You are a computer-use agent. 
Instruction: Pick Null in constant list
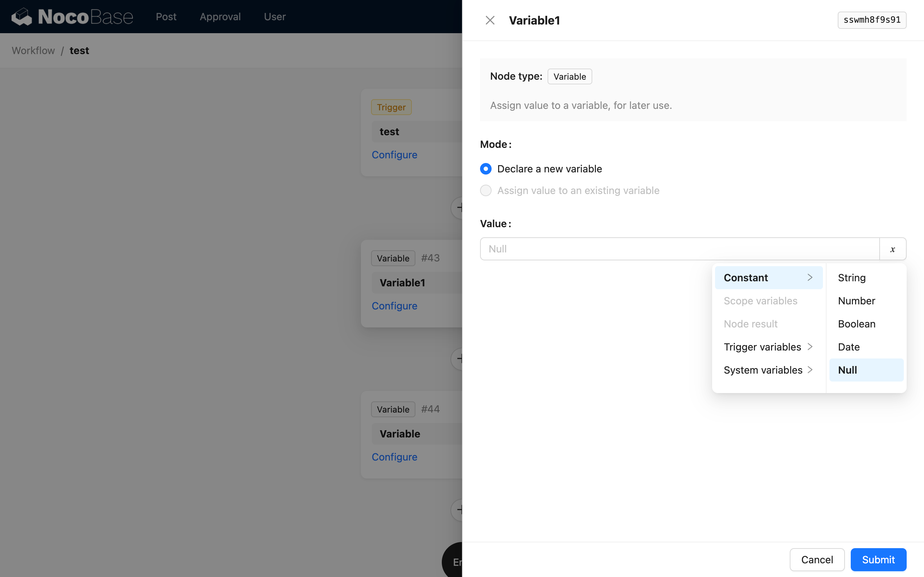(x=847, y=370)
